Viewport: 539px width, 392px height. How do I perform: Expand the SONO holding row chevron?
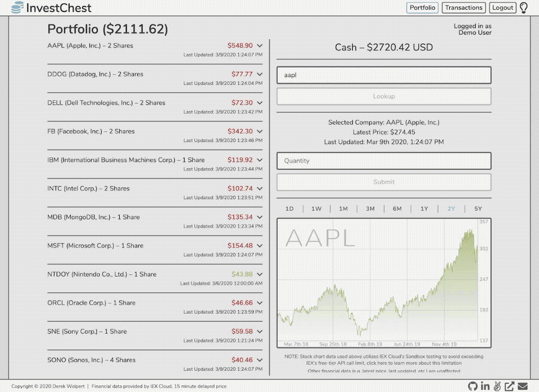tap(260, 360)
